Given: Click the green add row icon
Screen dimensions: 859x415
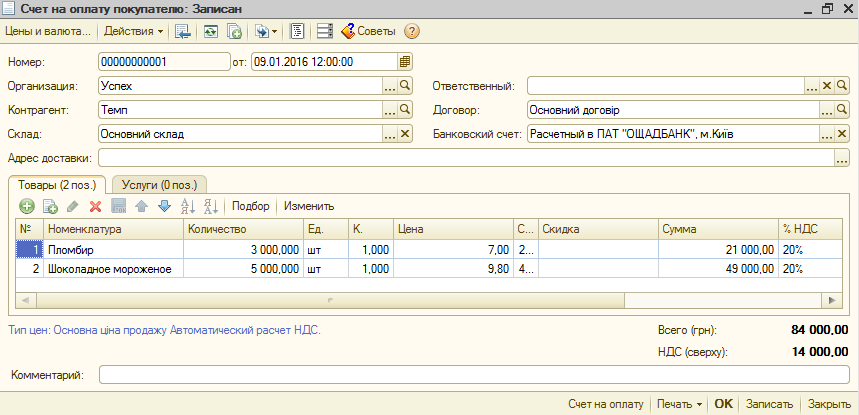Looking at the screenshot, I should point(27,206).
